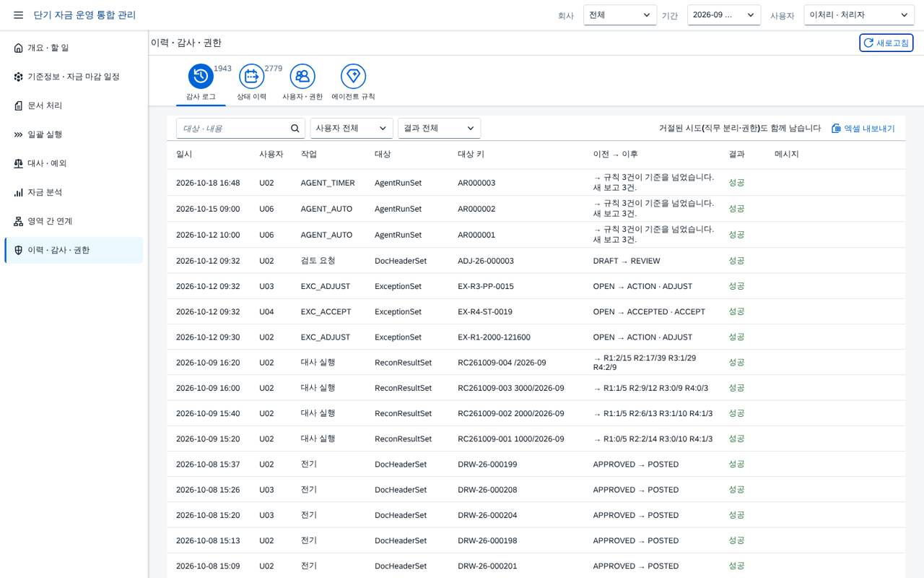
Task: Click EX-R1-2000-121600 target key
Action: tap(494, 337)
